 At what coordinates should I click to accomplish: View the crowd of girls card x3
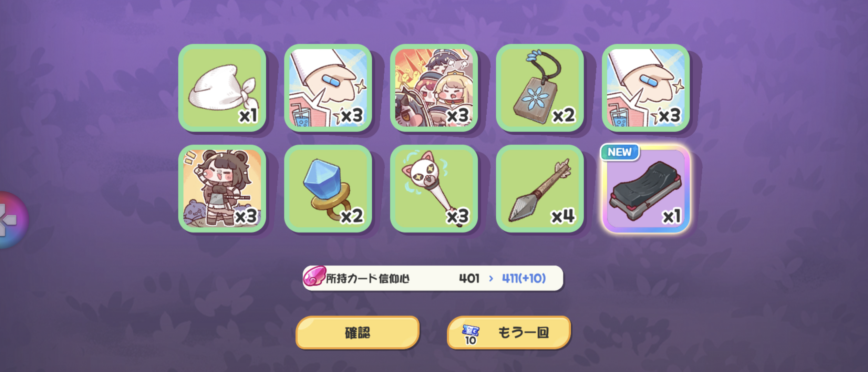point(434,88)
